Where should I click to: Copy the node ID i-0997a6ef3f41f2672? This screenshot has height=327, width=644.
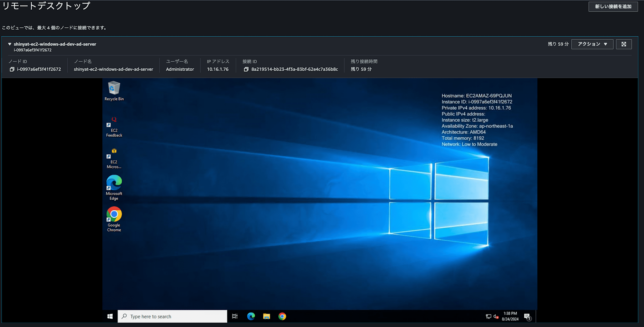point(12,69)
